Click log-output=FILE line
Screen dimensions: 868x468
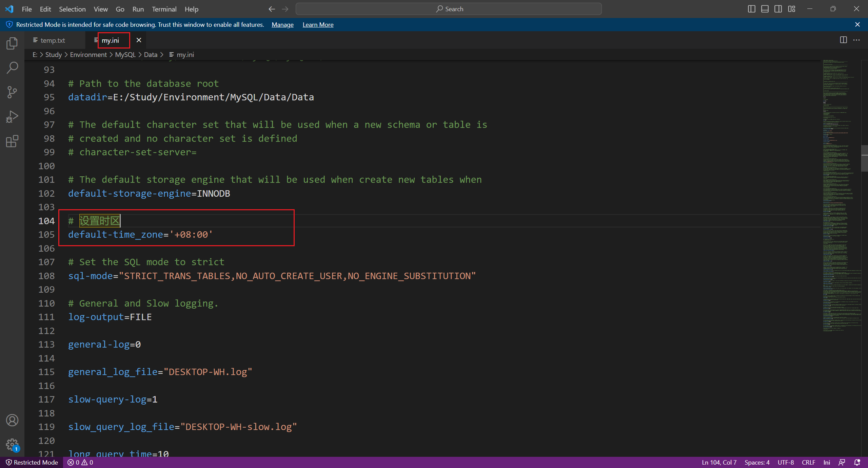pos(110,317)
